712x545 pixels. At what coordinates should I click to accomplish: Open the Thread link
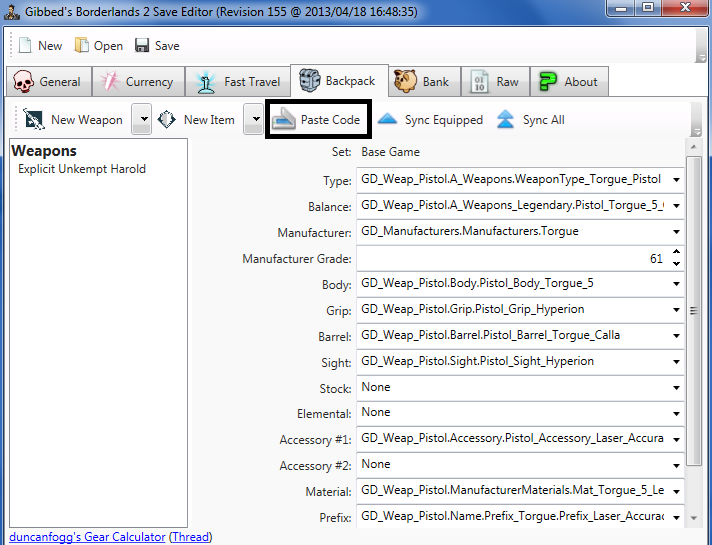pyautogui.click(x=190, y=537)
